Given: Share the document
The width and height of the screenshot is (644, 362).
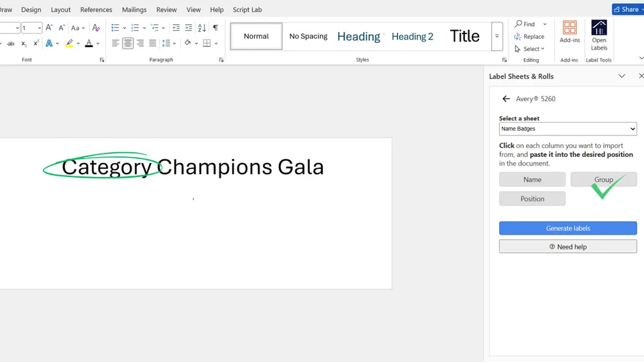Looking at the screenshot, I should pos(627,9).
